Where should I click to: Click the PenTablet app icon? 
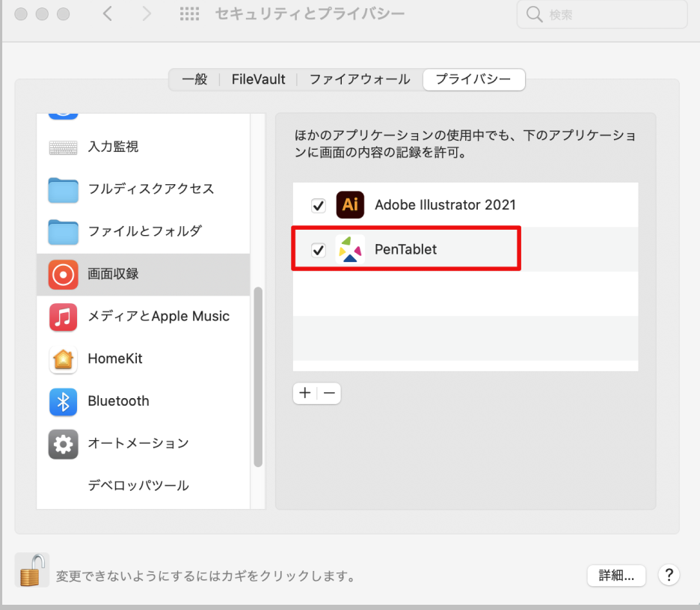point(350,249)
